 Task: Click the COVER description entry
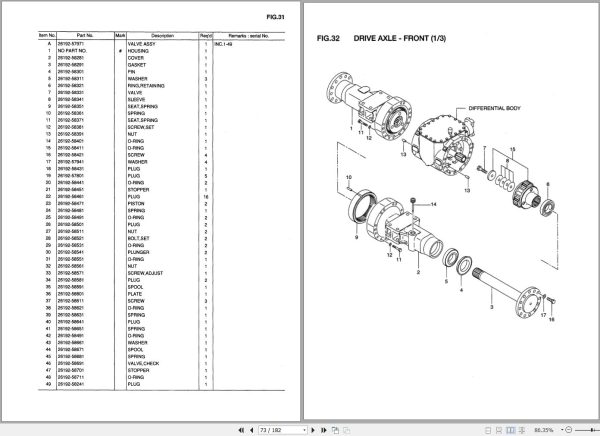pos(136,58)
